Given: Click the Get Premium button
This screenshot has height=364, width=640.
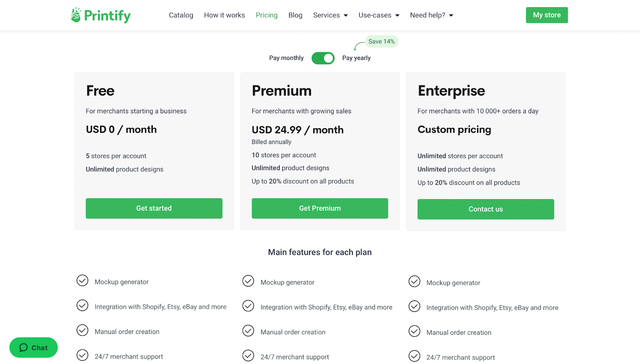Looking at the screenshot, I should 320,208.
